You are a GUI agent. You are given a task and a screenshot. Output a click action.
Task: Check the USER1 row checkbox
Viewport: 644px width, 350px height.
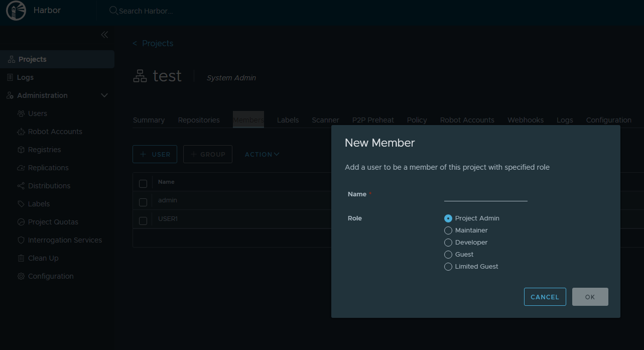pos(143,221)
